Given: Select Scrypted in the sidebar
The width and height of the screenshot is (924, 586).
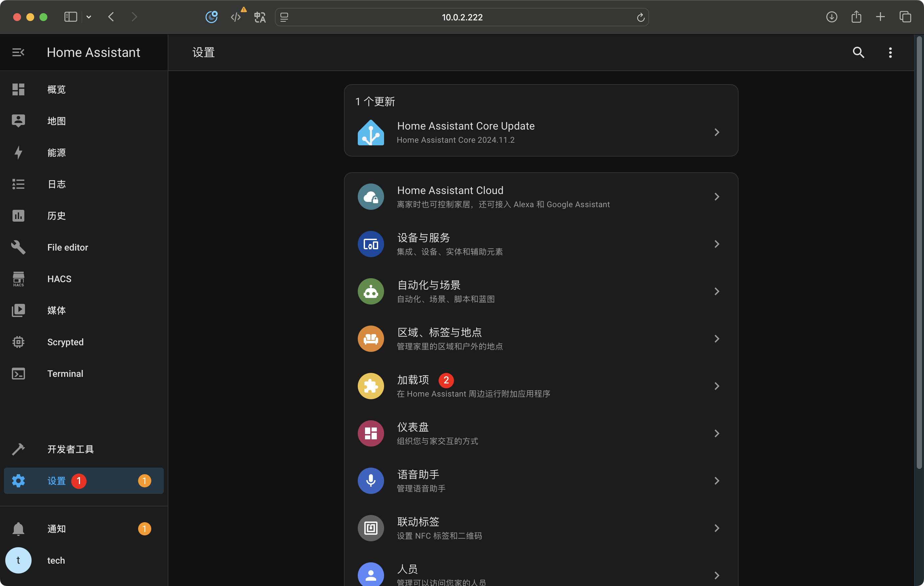Looking at the screenshot, I should pos(84,342).
